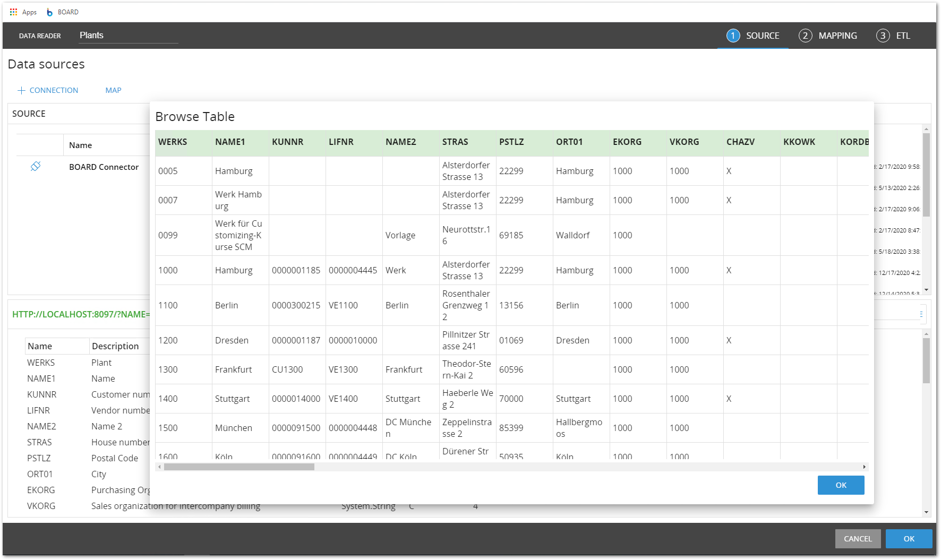Click the 2/17/2020 9:58 timestamp
The image size is (941, 560).
899,167
